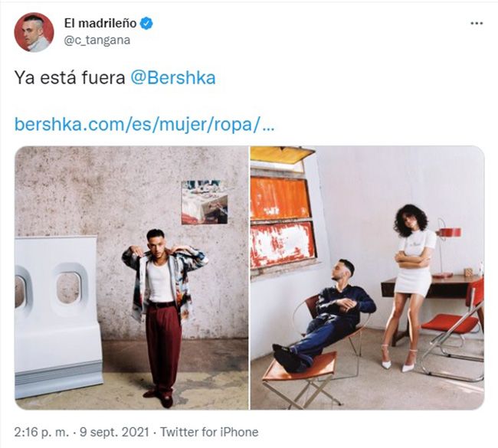
Task: Open the Twitter for iPhone source label
Action: point(209,432)
